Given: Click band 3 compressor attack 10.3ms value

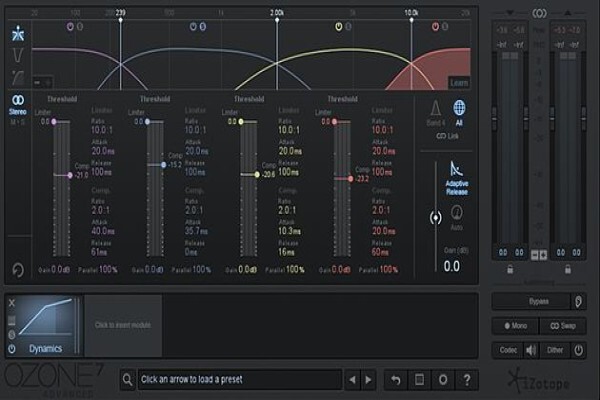Looking at the screenshot, I should [x=289, y=231].
